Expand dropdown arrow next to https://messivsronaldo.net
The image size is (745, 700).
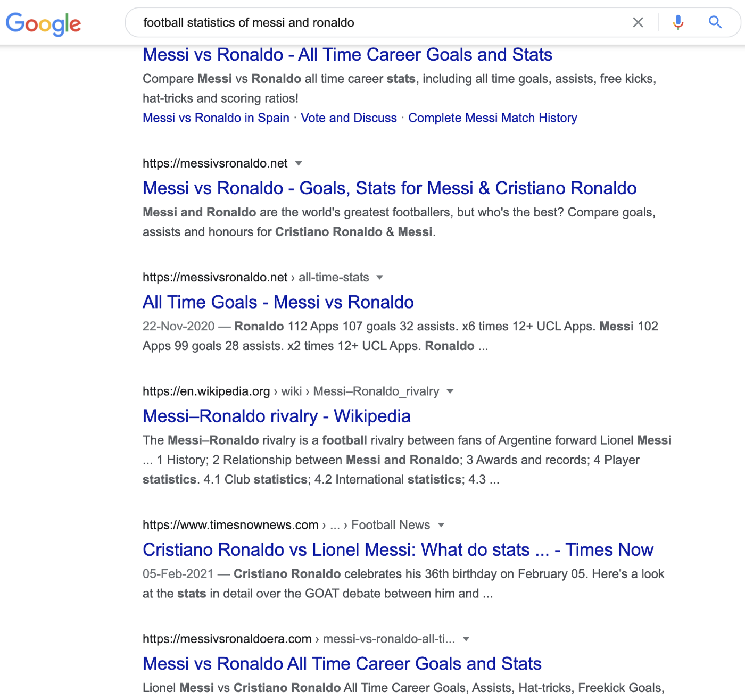(x=299, y=163)
